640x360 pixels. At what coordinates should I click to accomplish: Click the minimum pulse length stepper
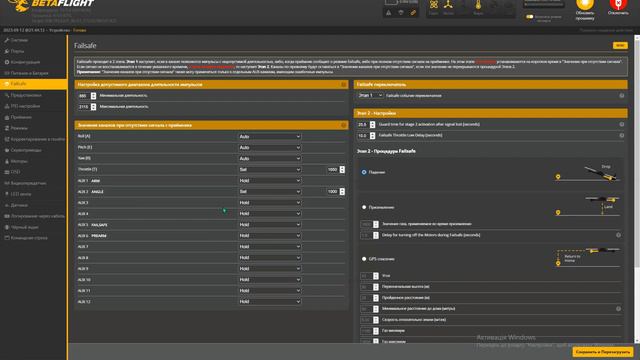click(93, 96)
